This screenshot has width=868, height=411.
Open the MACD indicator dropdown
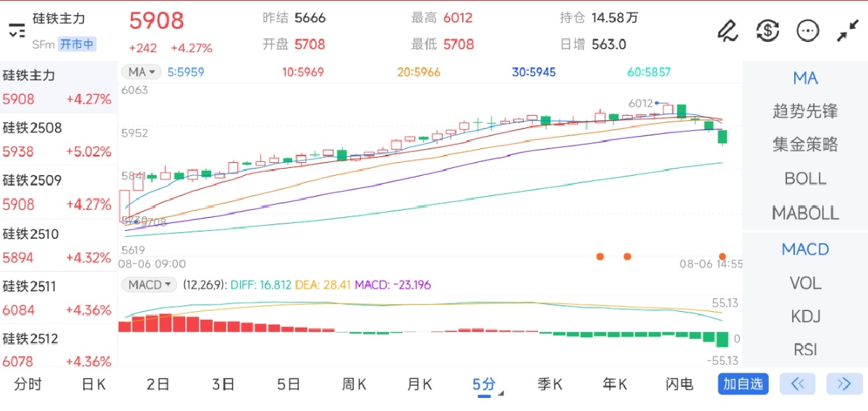click(149, 285)
